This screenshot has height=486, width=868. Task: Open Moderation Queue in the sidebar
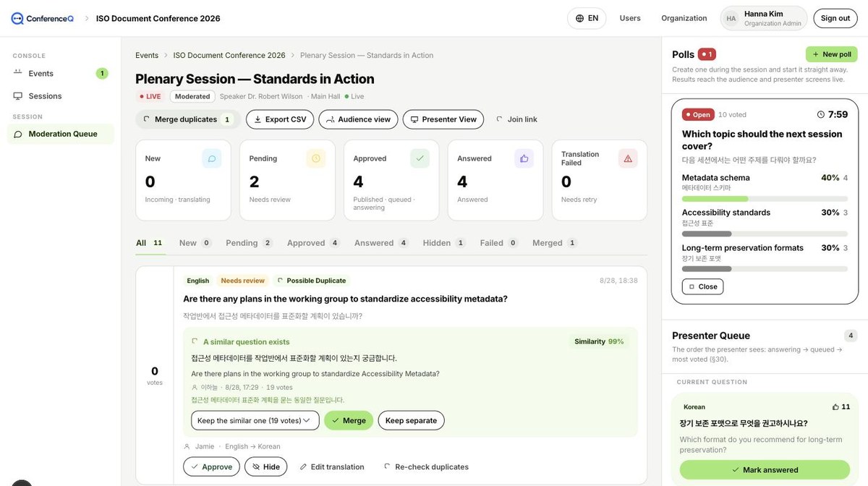60,134
